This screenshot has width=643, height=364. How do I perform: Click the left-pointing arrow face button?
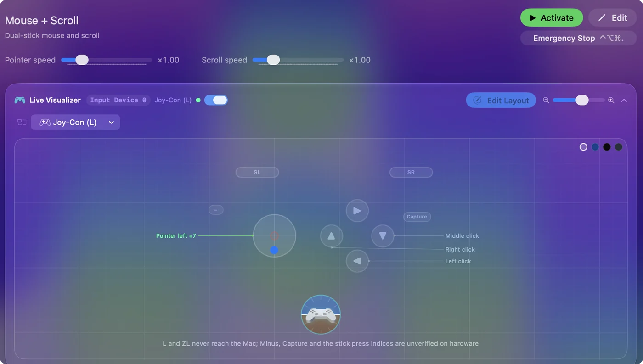[x=357, y=261]
